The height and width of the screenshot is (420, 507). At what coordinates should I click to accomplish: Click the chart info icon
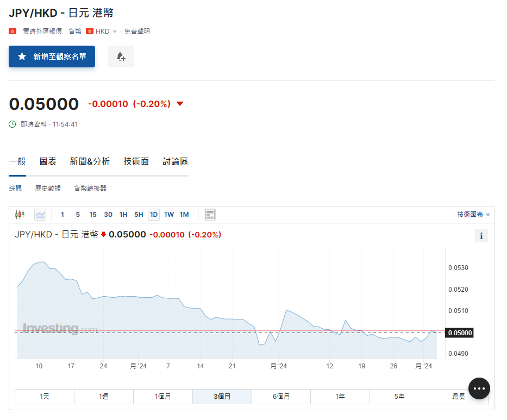(x=481, y=236)
